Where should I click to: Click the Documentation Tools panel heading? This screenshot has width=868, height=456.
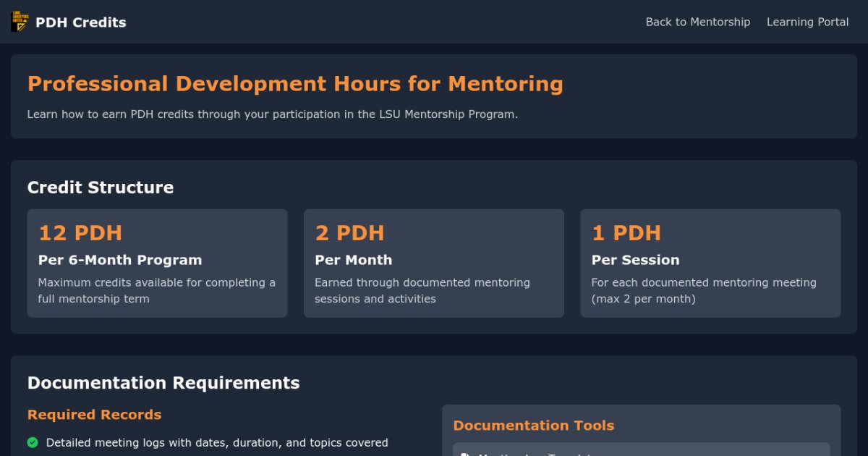click(533, 426)
